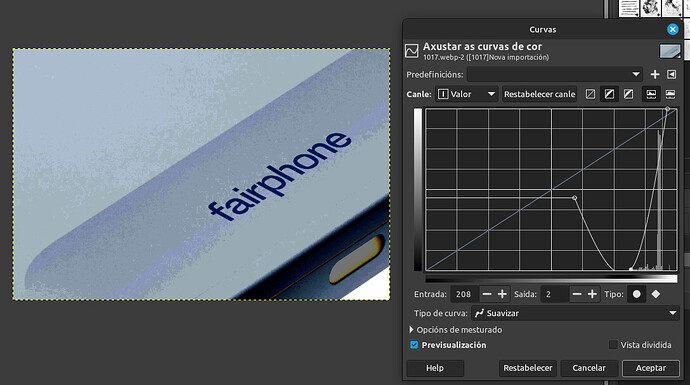Image resolution: width=690 pixels, height=385 pixels.
Task: Switch curve to linear light mode icon
Action: point(590,94)
